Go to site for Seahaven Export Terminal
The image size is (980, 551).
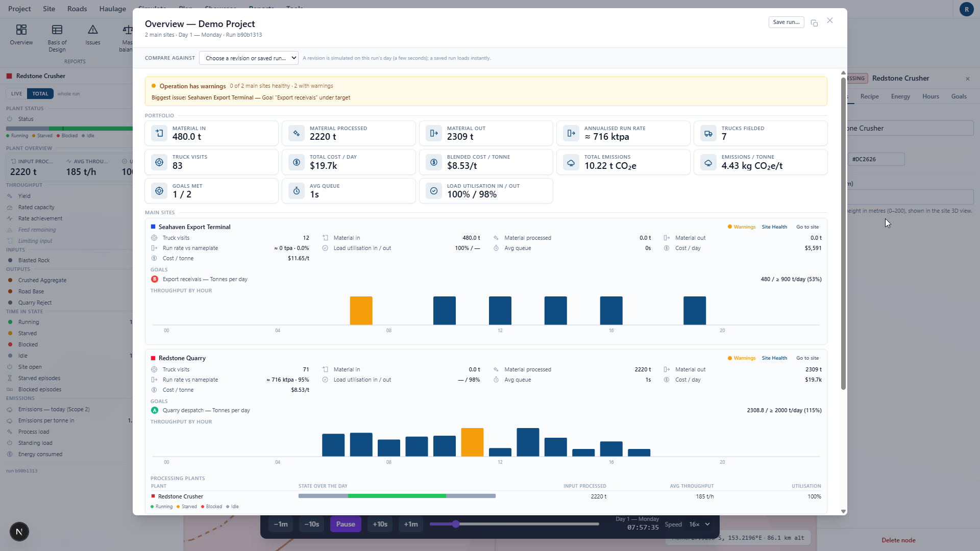[x=807, y=227]
